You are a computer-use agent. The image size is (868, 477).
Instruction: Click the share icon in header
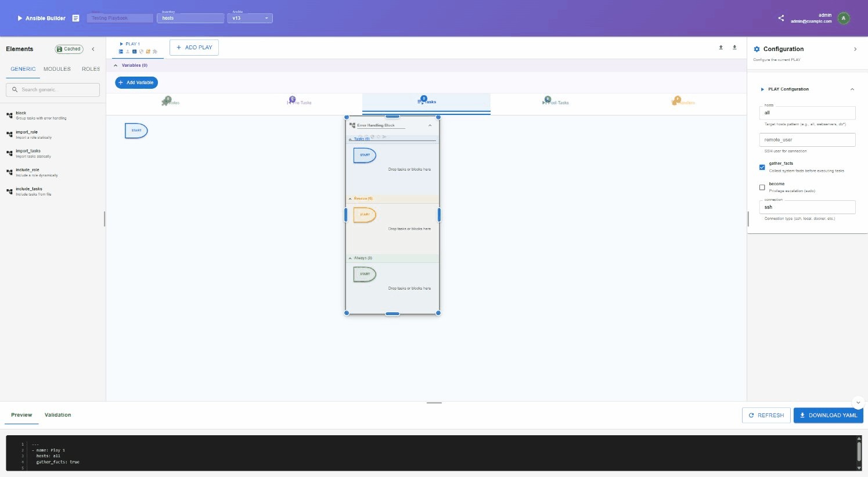coord(781,18)
